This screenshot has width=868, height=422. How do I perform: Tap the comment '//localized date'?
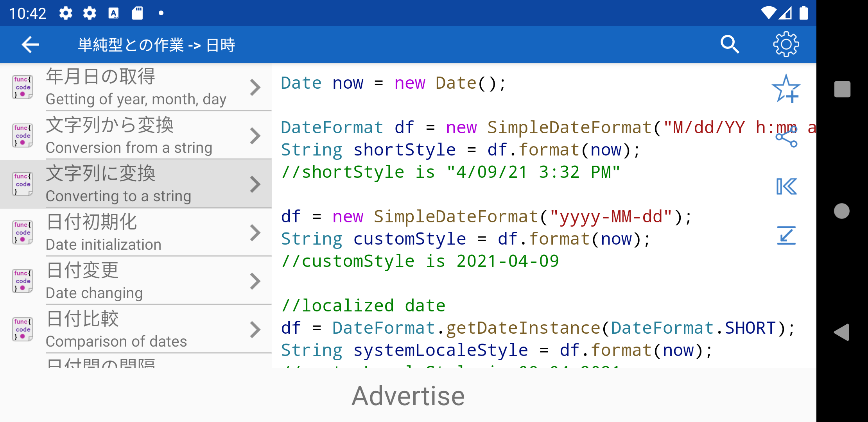point(363,306)
